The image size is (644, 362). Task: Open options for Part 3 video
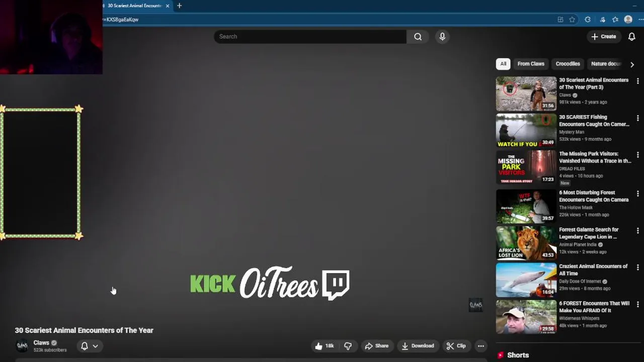pyautogui.click(x=637, y=81)
